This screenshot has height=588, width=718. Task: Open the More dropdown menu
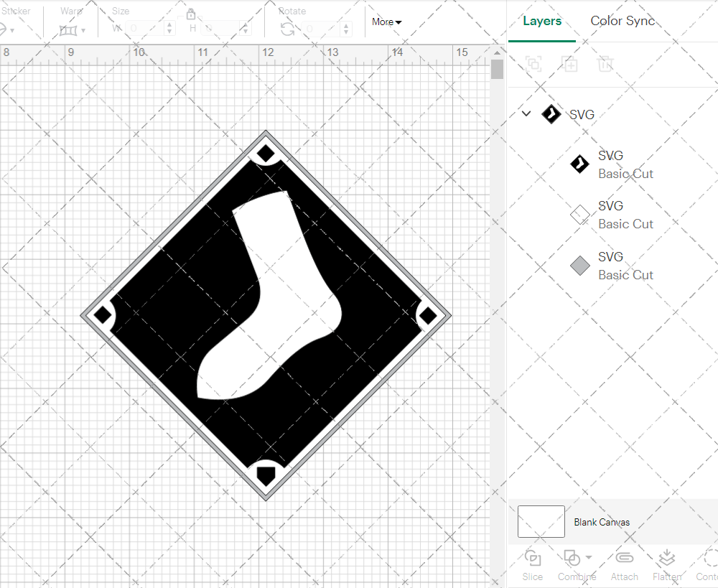click(x=386, y=22)
